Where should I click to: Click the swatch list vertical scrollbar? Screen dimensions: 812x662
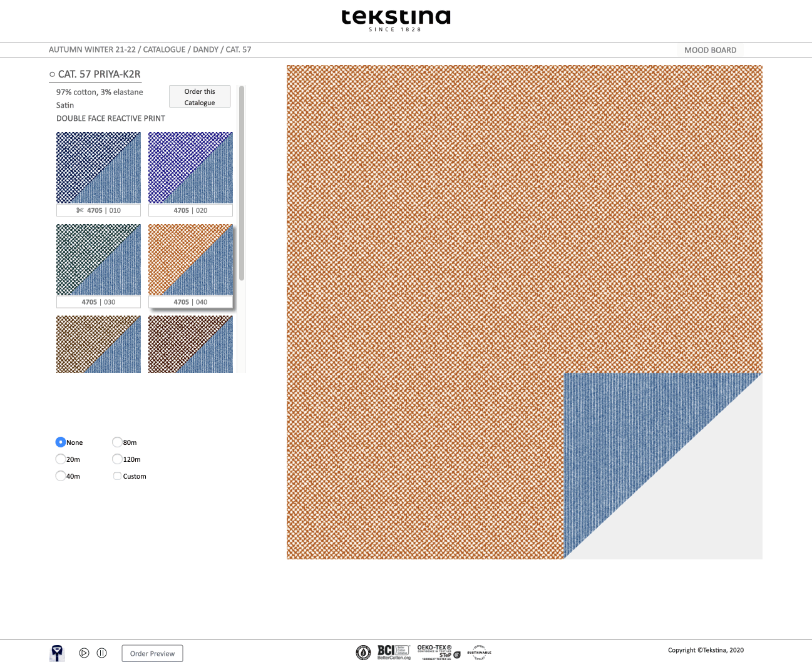[x=242, y=183]
